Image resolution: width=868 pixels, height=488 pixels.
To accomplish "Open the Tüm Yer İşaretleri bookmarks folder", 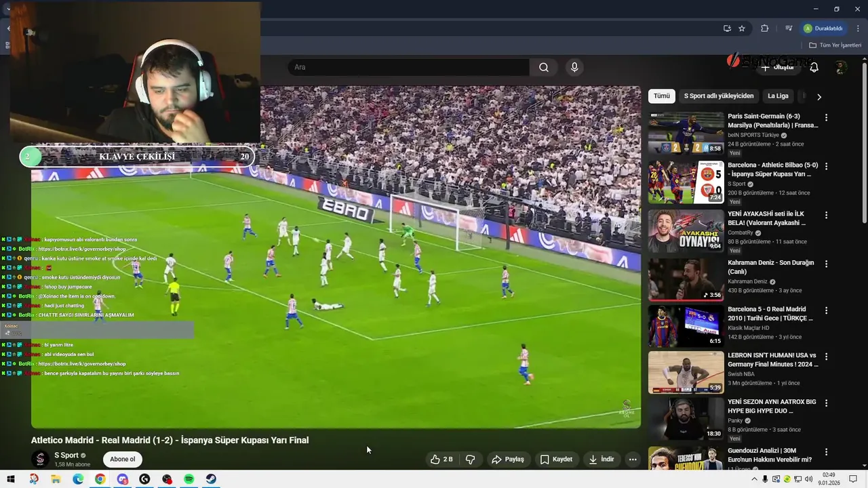I will pyautogui.click(x=835, y=45).
